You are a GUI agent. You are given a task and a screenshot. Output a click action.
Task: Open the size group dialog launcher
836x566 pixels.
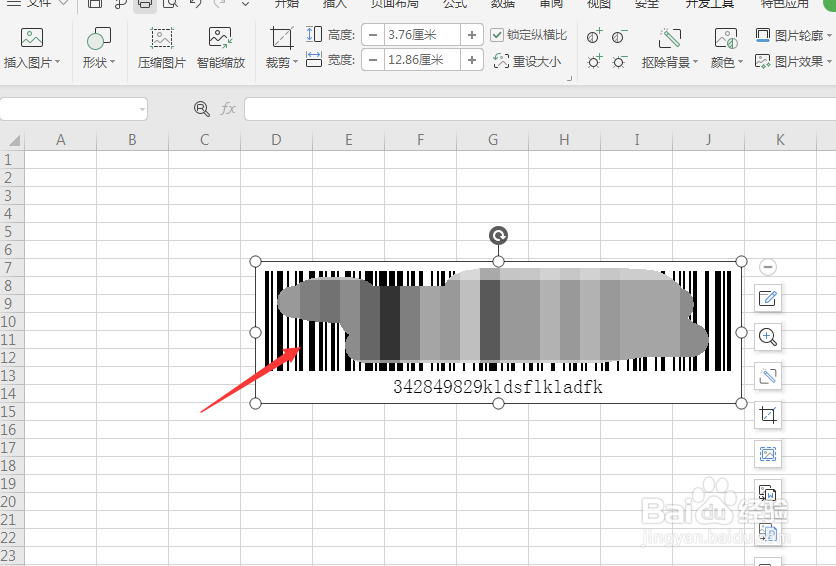[569, 78]
